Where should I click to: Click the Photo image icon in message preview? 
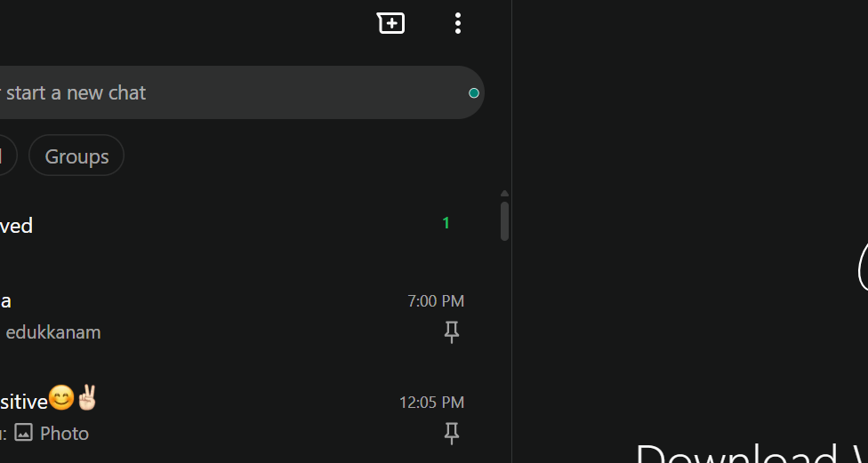click(24, 433)
